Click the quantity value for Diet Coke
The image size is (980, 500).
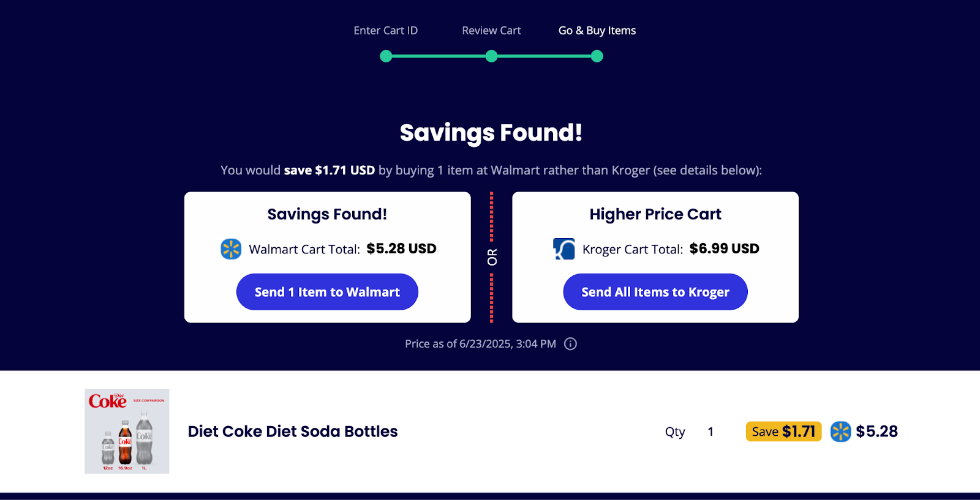pyautogui.click(x=710, y=431)
